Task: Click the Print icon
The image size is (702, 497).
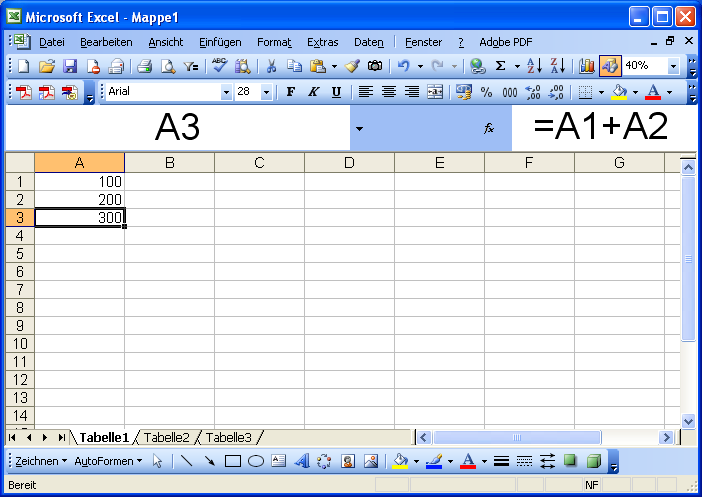Action: click(x=144, y=66)
